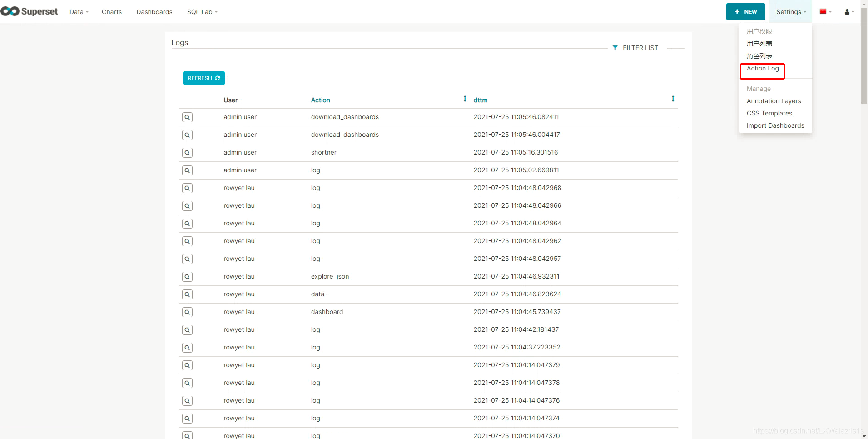Sort by the Action column header

tap(320, 100)
